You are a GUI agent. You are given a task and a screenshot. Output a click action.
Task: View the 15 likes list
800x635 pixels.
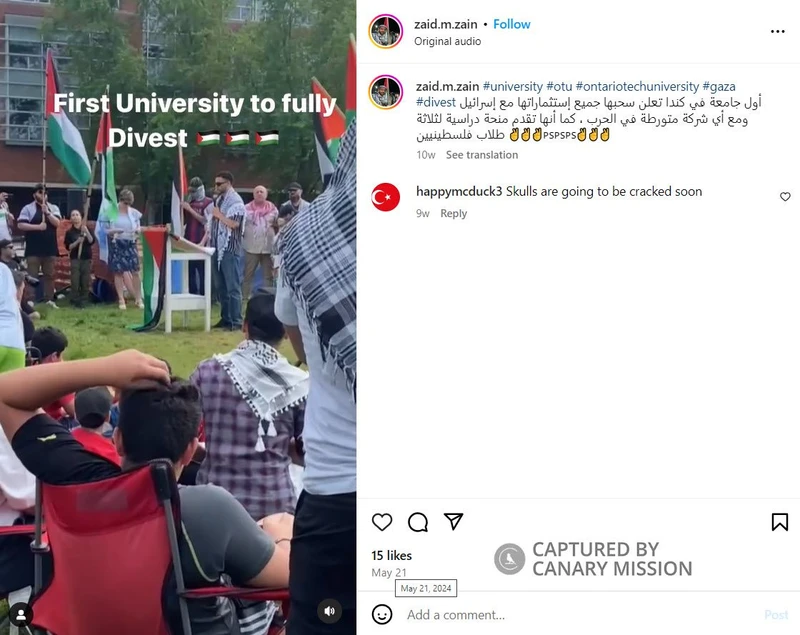click(x=391, y=555)
